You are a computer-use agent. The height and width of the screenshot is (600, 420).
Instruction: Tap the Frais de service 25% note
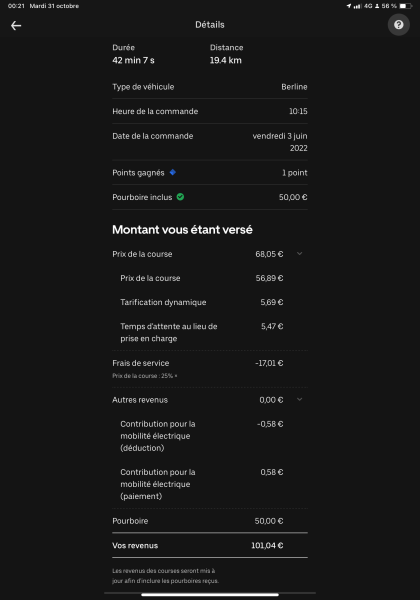click(x=145, y=376)
